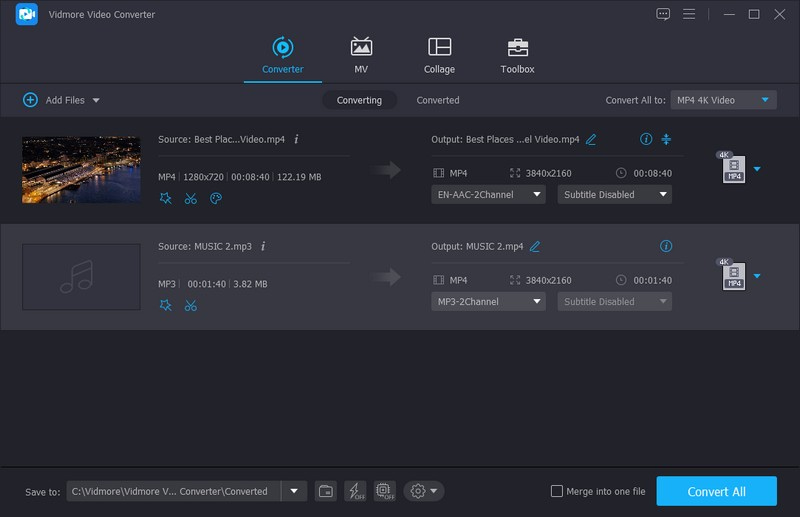
Task: Expand format arrow for MUSIC 2 output
Action: pos(757,276)
